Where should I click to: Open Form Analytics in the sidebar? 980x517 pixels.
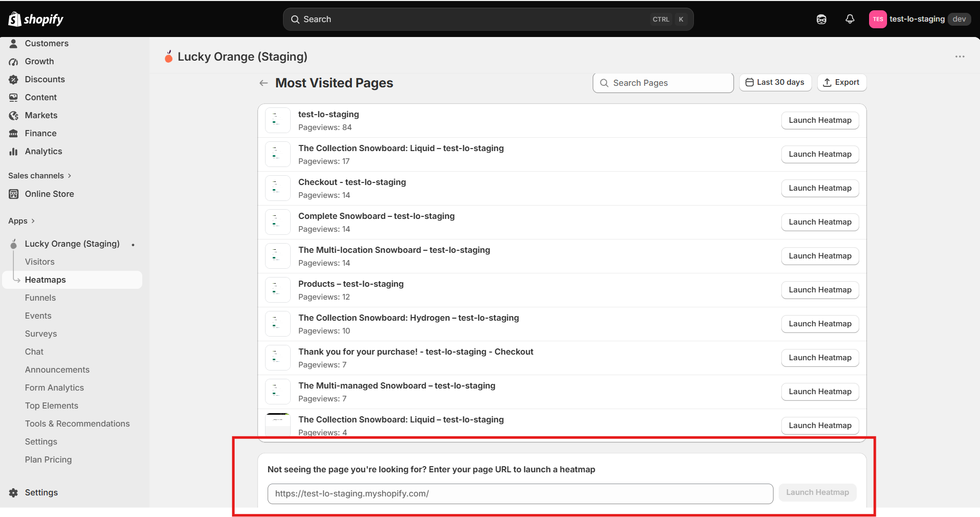(x=54, y=387)
